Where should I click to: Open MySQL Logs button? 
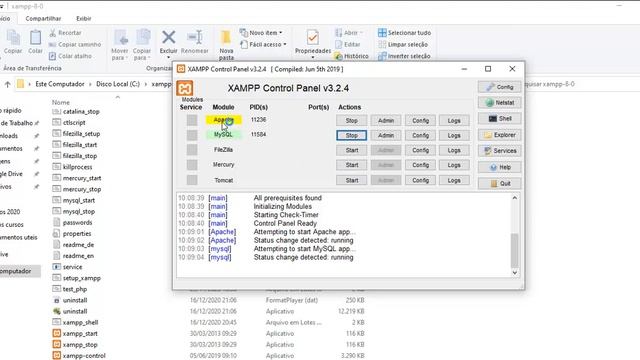pyautogui.click(x=454, y=135)
